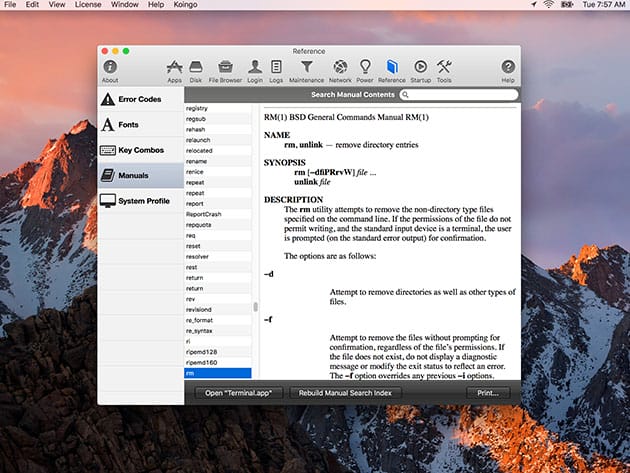Open the License menu in the menu bar
Screen dimensions: 630x473
(90, 5)
